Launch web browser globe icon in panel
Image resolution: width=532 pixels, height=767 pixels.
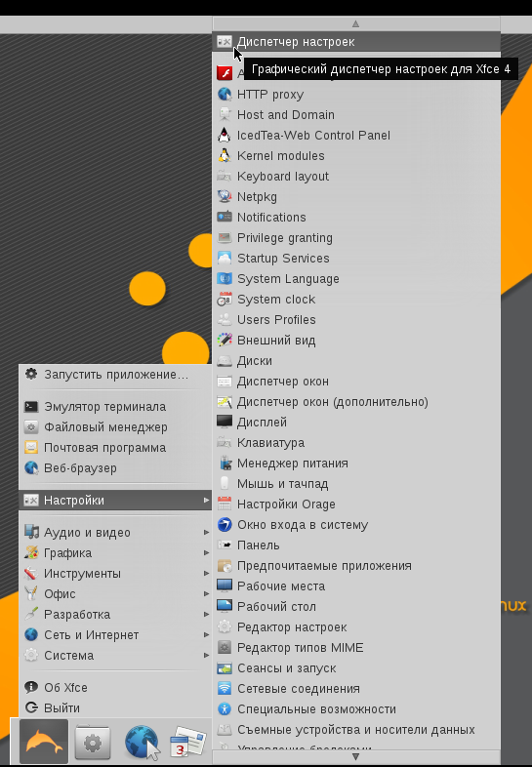point(142,743)
